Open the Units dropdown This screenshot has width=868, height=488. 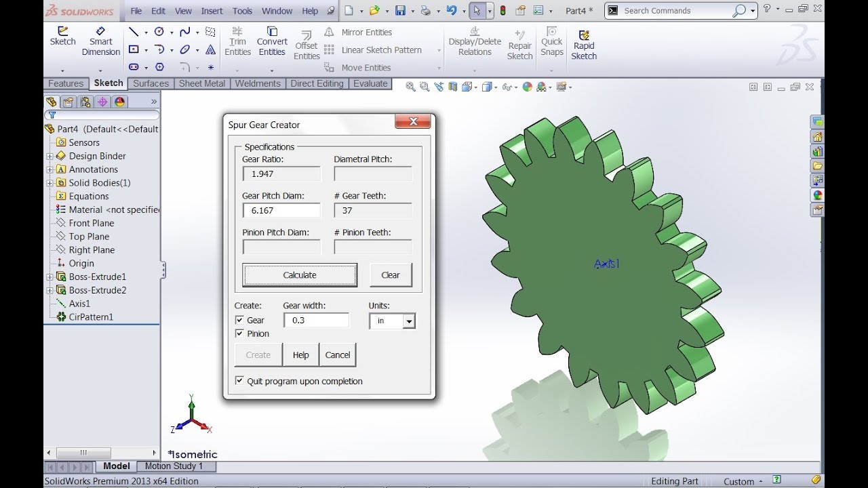click(409, 321)
